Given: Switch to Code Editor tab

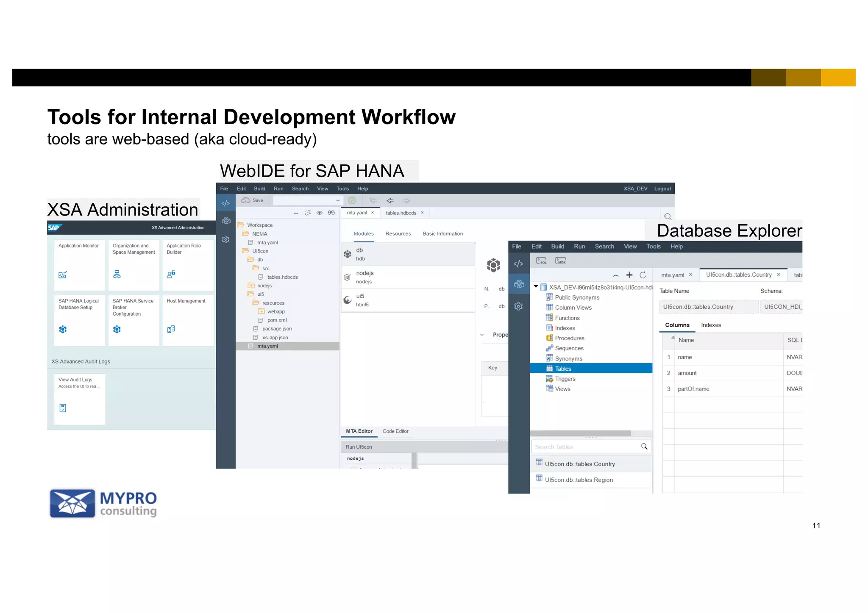Looking at the screenshot, I should [395, 431].
